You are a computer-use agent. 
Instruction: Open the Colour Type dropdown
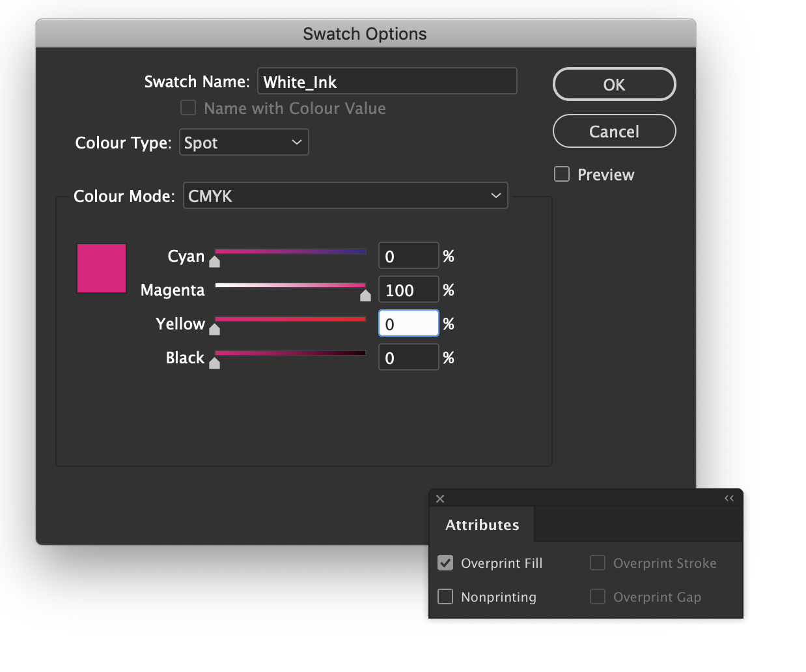[x=243, y=143]
